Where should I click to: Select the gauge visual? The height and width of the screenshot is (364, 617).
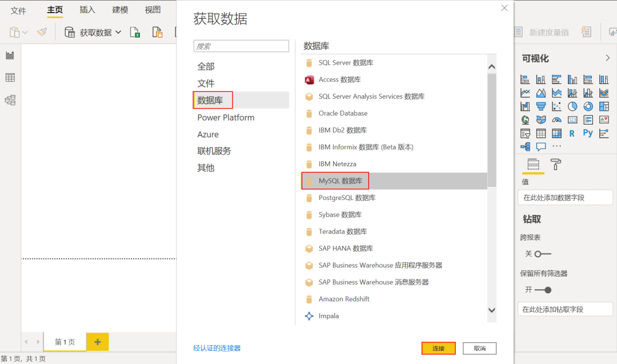(x=556, y=119)
